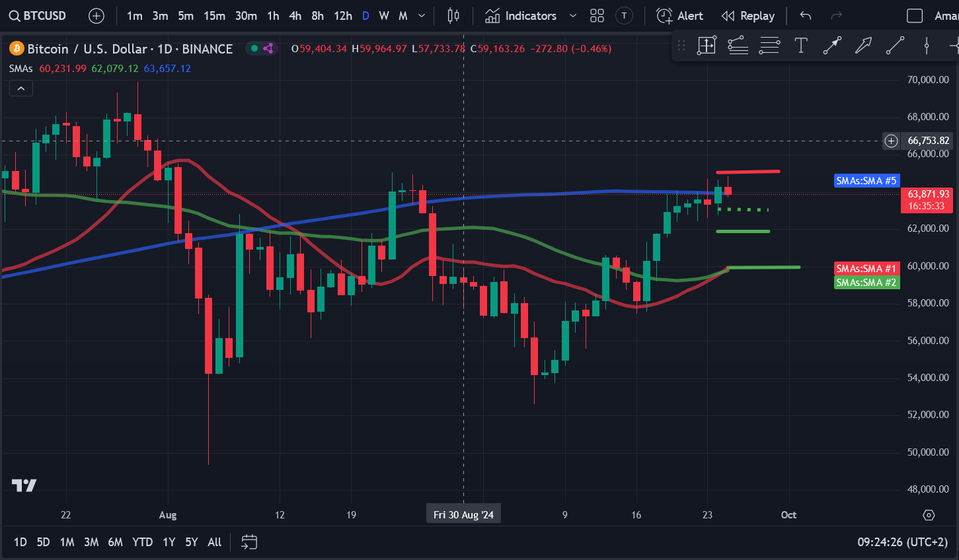Click the SMAs:SMA #5 blue label
The image size is (959, 560).
point(866,180)
